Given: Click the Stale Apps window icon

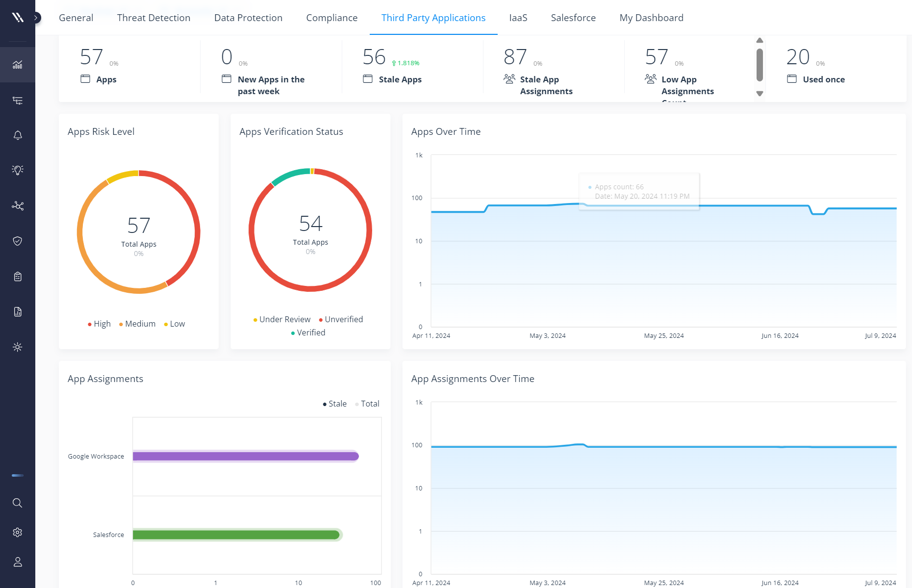Looking at the screenshot, I should point(368,79).
